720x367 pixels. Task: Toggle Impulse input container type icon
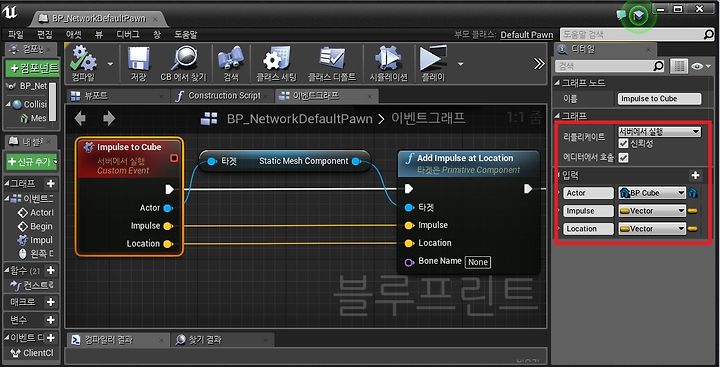point(693,211)
